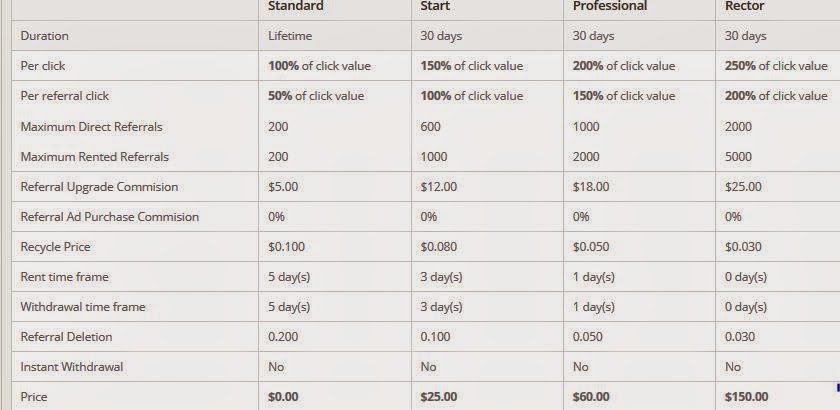840x410 pixels.
Task: Select the Maximum Direct Referrals label
Action: (91, 127)
